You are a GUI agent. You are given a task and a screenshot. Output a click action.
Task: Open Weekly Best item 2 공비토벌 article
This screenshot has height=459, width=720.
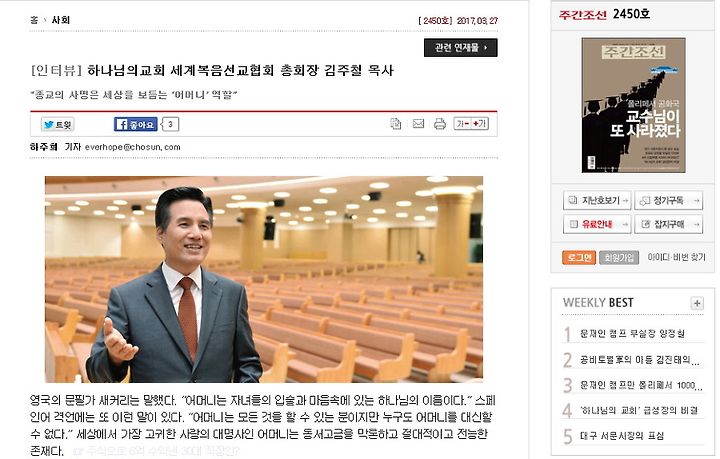click(639, 360)
